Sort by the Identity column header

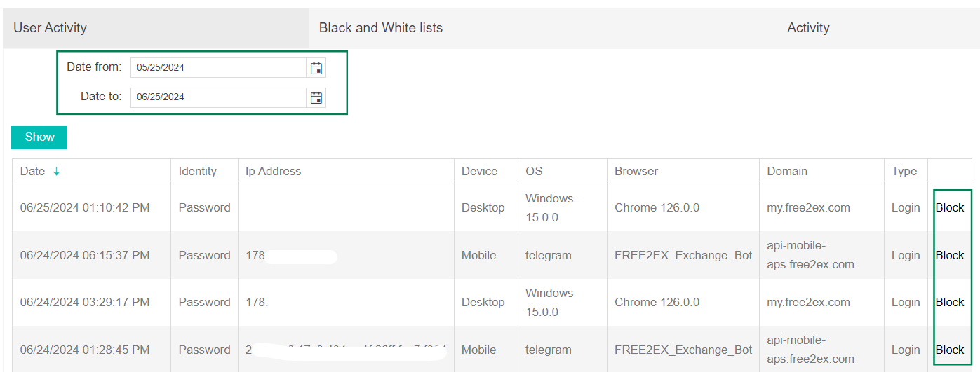point(198,172)
